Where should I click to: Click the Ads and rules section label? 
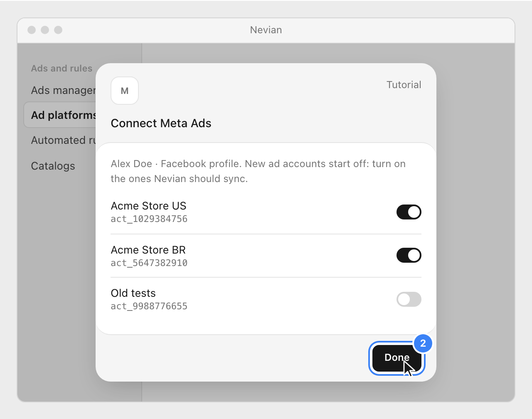[62, 68]
